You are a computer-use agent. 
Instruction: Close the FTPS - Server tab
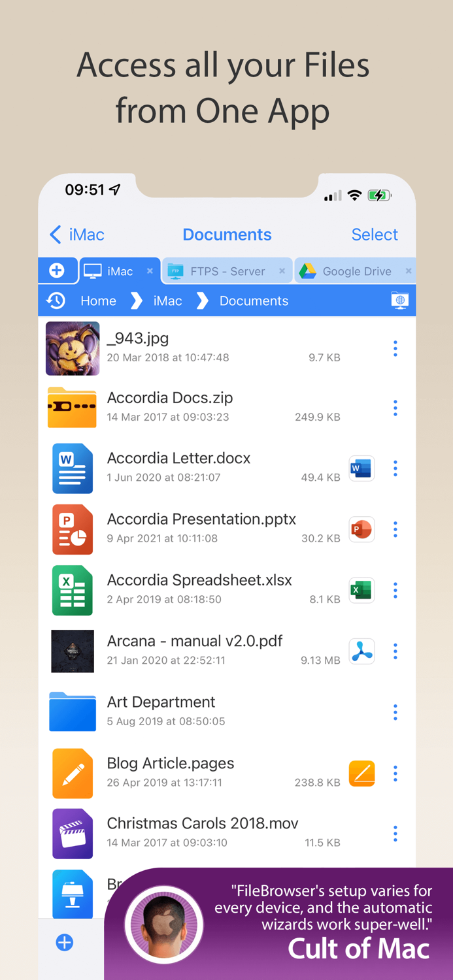pos(282,270)
